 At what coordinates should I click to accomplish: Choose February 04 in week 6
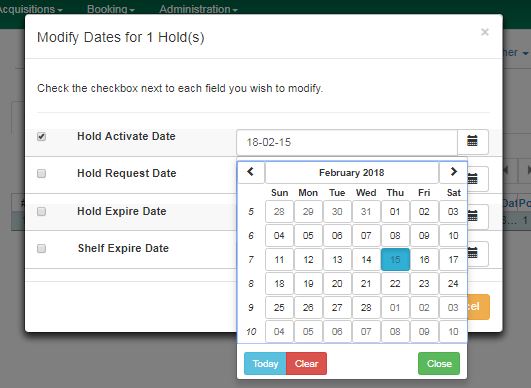[279, 236]
